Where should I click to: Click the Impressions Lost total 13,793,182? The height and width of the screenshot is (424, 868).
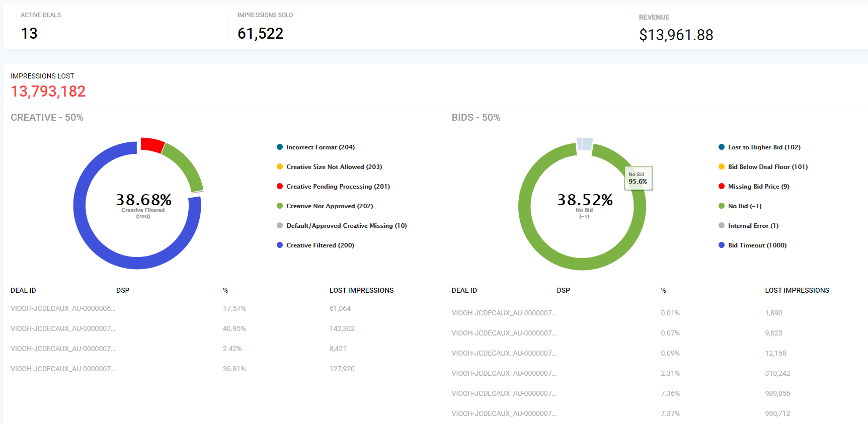pyautogui.click(x=48, y=91)
